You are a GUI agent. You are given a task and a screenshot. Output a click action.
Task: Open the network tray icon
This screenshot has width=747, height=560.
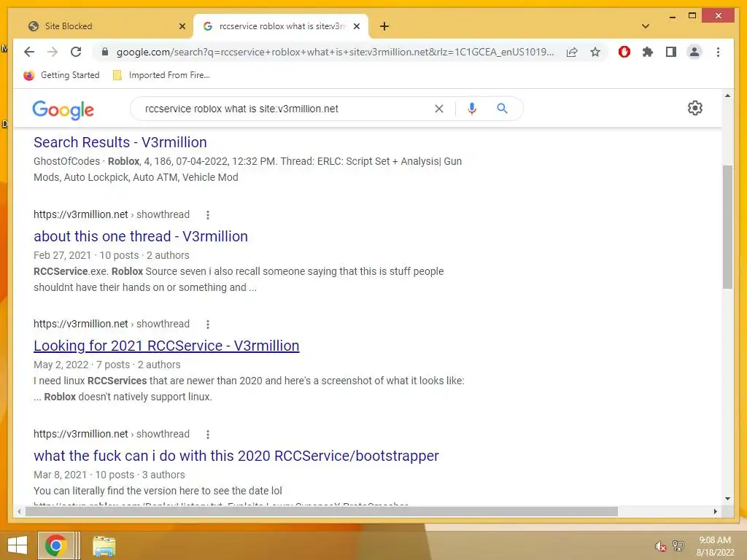point(678,545)
